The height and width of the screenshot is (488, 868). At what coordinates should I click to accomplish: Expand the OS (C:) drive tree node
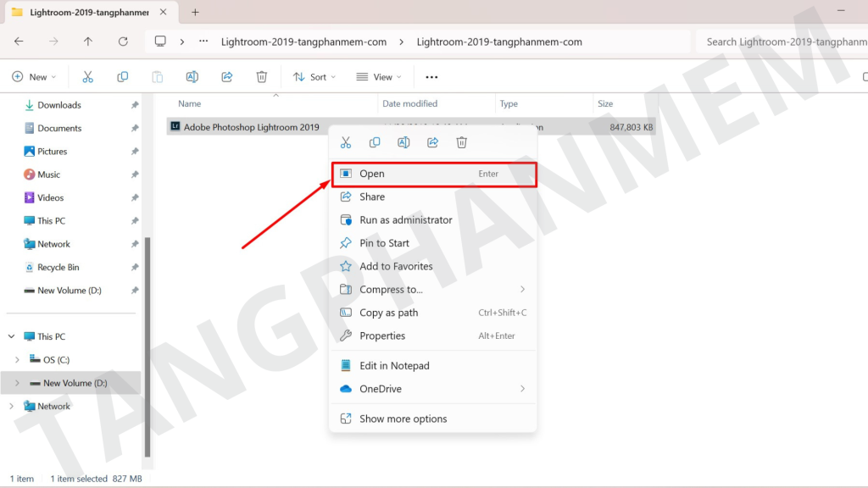pyautogui.click(x=17, y=360)
